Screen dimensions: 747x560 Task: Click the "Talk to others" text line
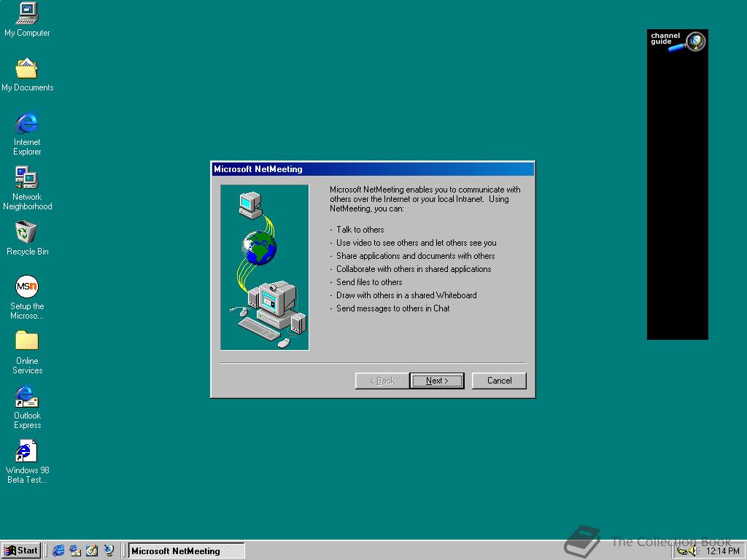[x=360, y=230]
